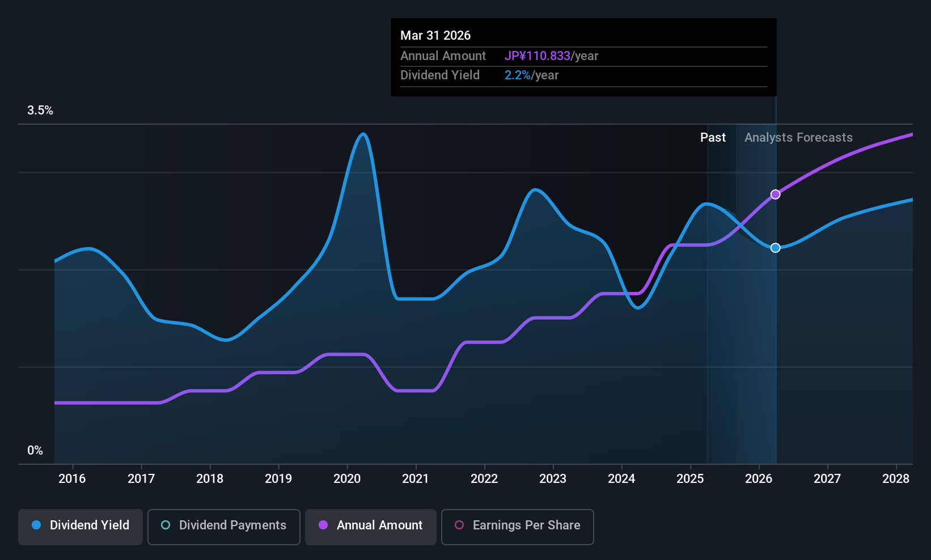931x560 pixels.
Task: Click the 3.5% y-axis label
Action: [x=40, y=111]
